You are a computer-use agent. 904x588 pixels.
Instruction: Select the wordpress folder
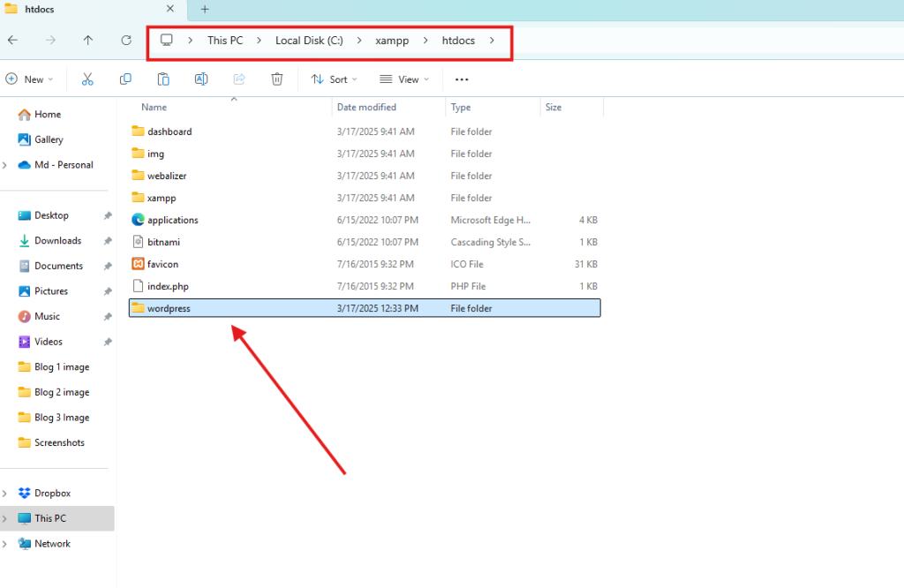point(169,309)
